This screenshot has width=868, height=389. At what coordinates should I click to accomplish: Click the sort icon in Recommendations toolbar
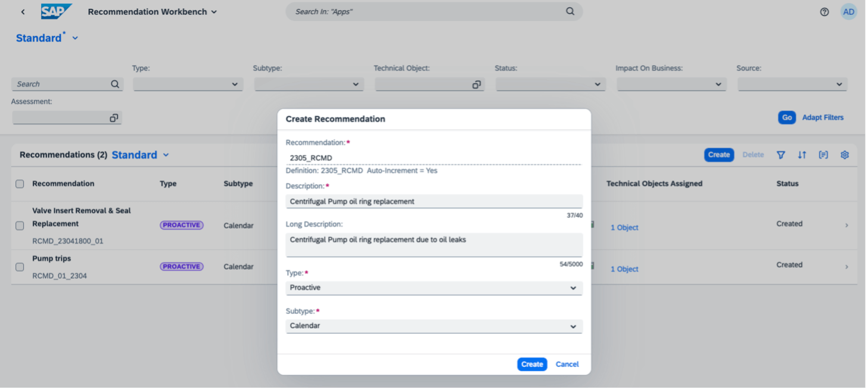pyautogui.click(x=802, y=154)
